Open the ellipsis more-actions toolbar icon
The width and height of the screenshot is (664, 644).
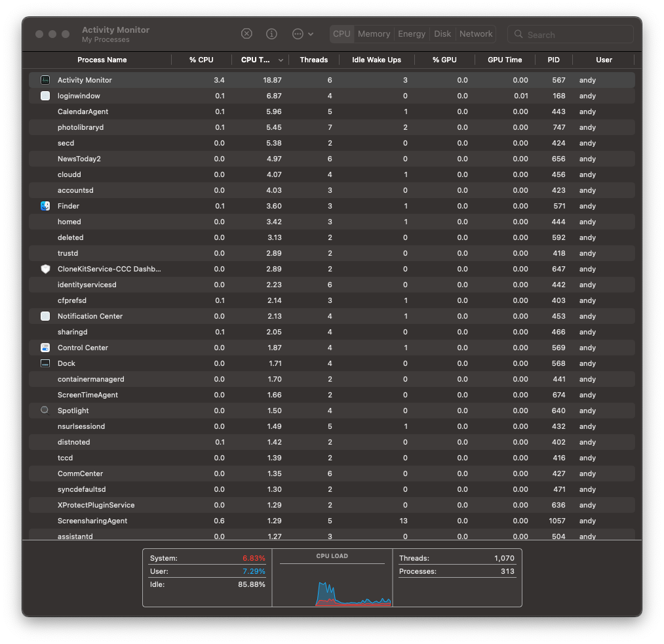298,34
